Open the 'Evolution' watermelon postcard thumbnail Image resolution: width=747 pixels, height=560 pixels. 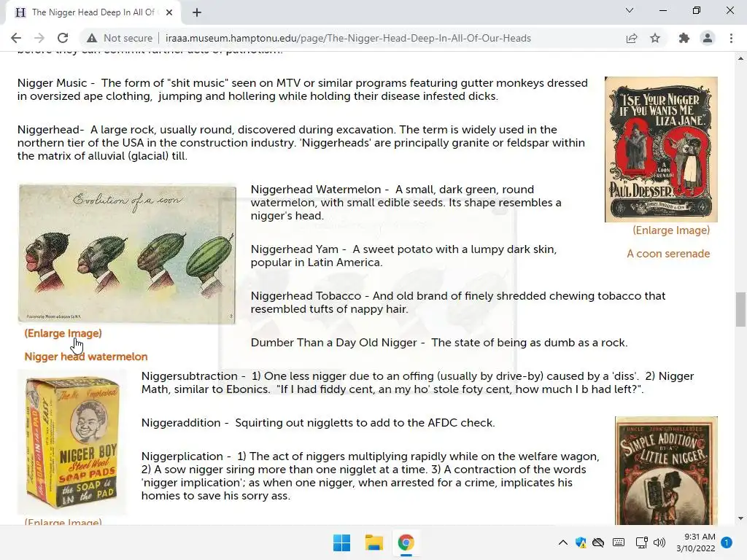click(x=127, y=254)
